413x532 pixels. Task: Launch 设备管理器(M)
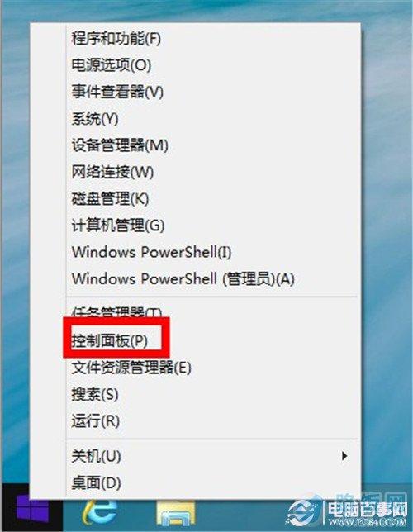click(x=120, y=145)
